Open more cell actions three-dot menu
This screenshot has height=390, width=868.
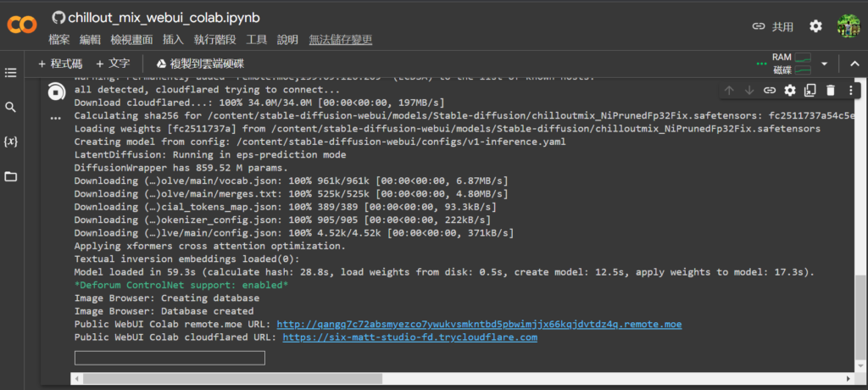pyautogui.click(x=850, y=90)
